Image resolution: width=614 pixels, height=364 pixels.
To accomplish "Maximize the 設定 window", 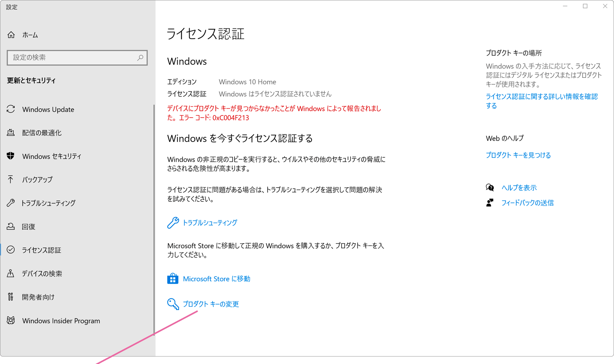I will pos(585,6).
